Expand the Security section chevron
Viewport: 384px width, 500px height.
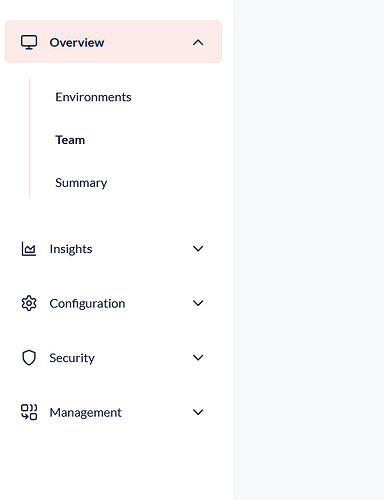198,358
